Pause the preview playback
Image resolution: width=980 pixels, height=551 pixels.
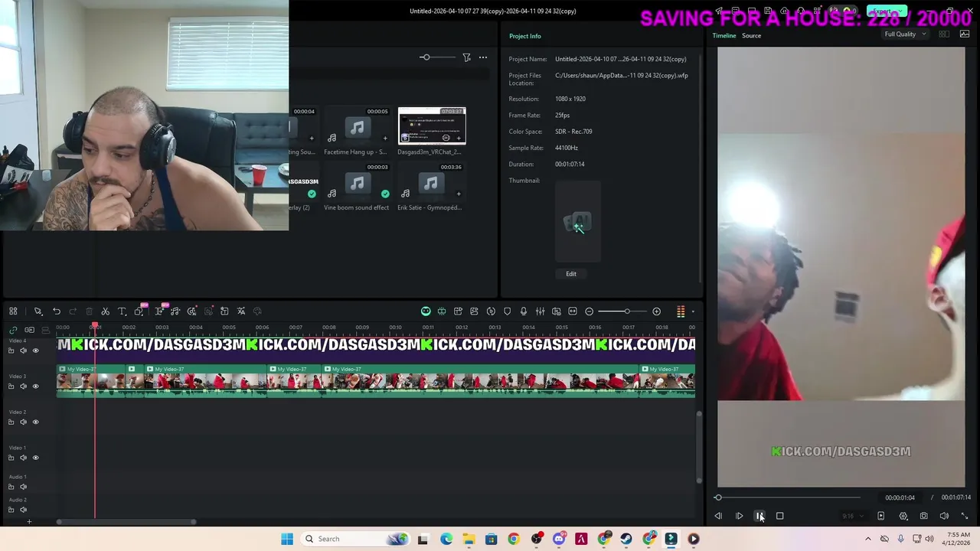click(x=759, y=516)
